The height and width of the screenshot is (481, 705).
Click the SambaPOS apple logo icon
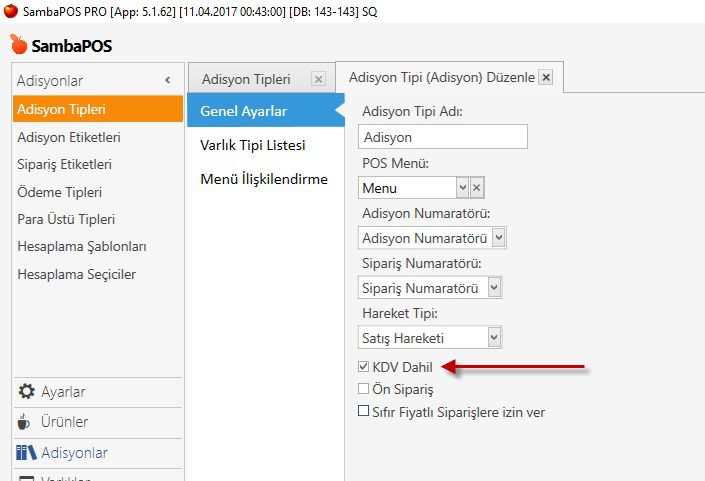[x=18, y=45]
